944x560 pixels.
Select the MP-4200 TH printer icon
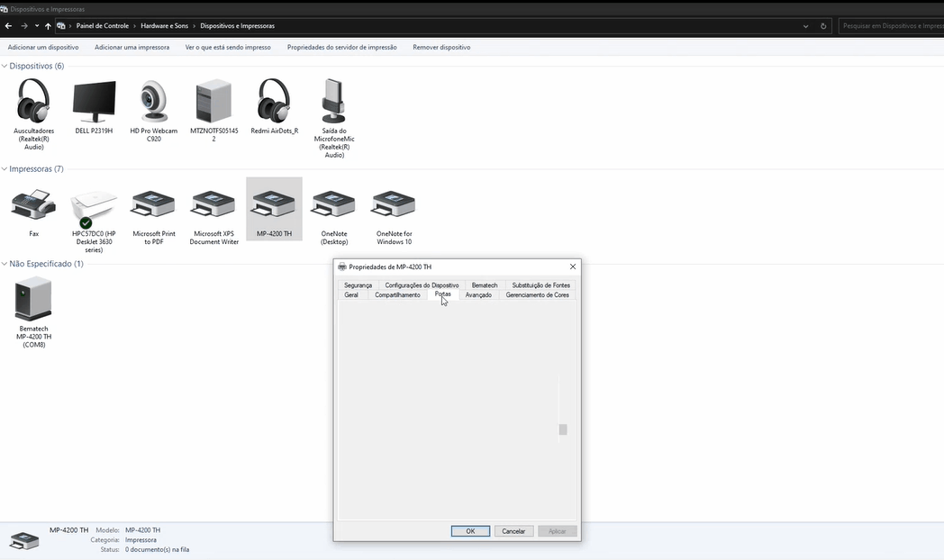pos(274,204)
